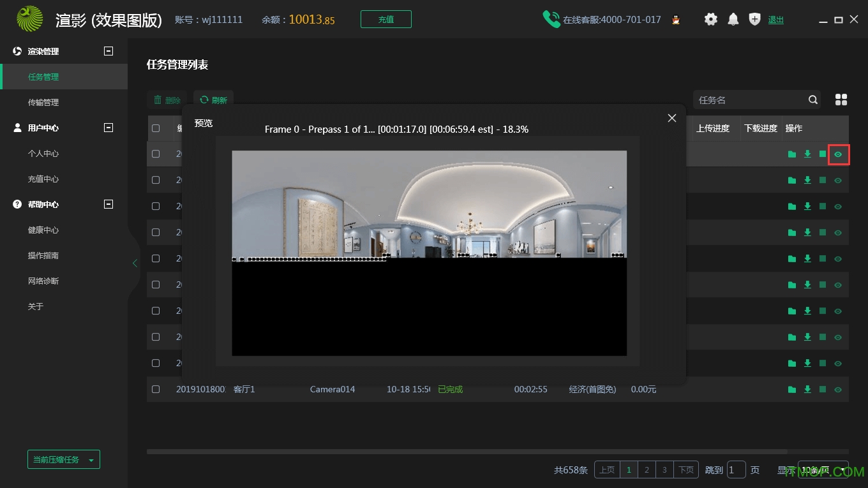The height and width of the screenshot is (488, 868).
Task: Open the 当前压缩任务 dropdown
Action: pyautogui.click(x=64, y=460)
